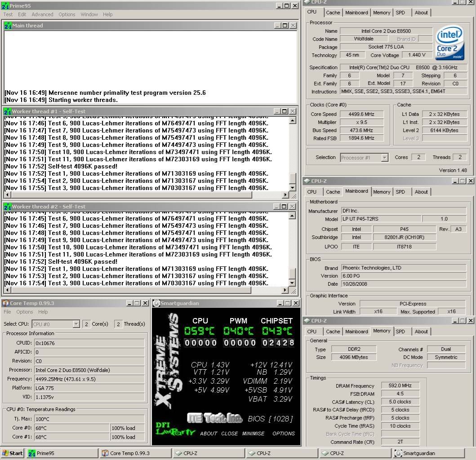Open Mainboard tab in Memory CPU-Z window
This screenshot has height=460, width=476.
(x=356, y=332)
